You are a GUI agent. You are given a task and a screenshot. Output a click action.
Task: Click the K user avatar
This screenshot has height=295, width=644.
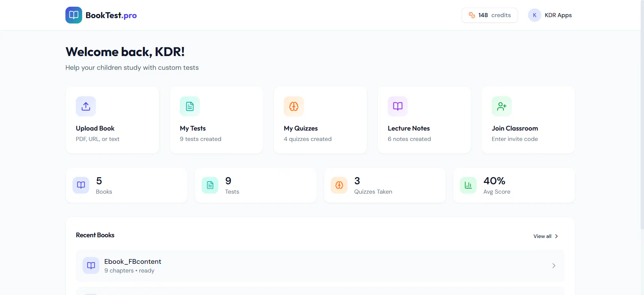pyautogui.click(x=535, y=15)
